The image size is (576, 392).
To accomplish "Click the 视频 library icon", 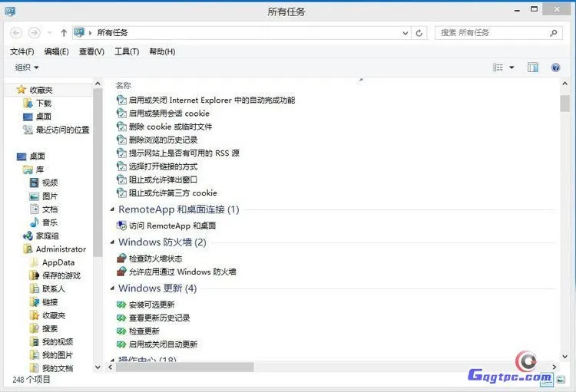I will (x=34, y=183).
